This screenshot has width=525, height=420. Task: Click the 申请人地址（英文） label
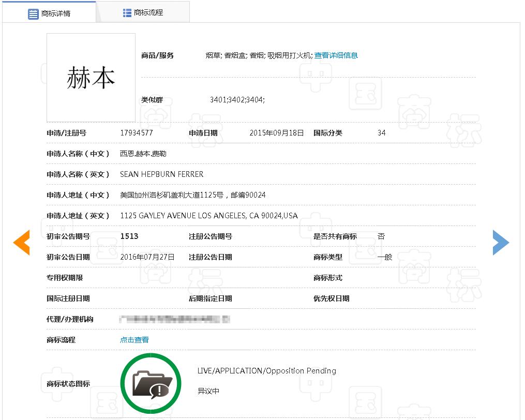click(x=78, y=216)
